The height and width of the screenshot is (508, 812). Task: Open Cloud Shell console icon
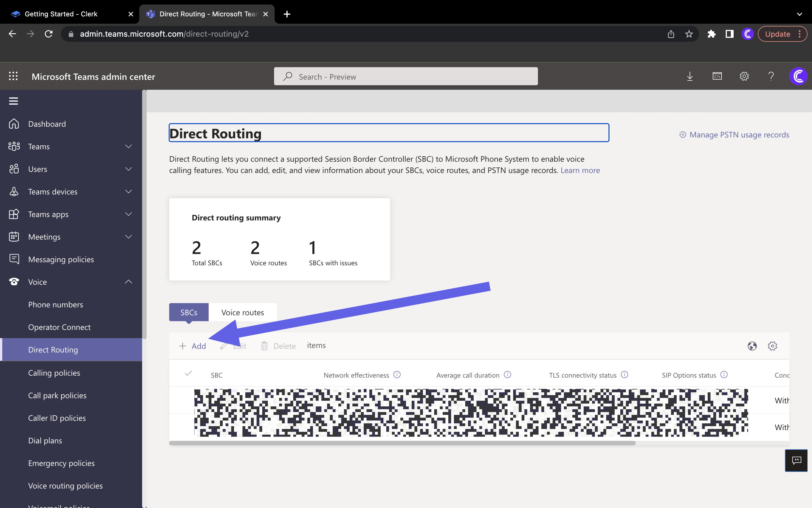coord(717,76)
